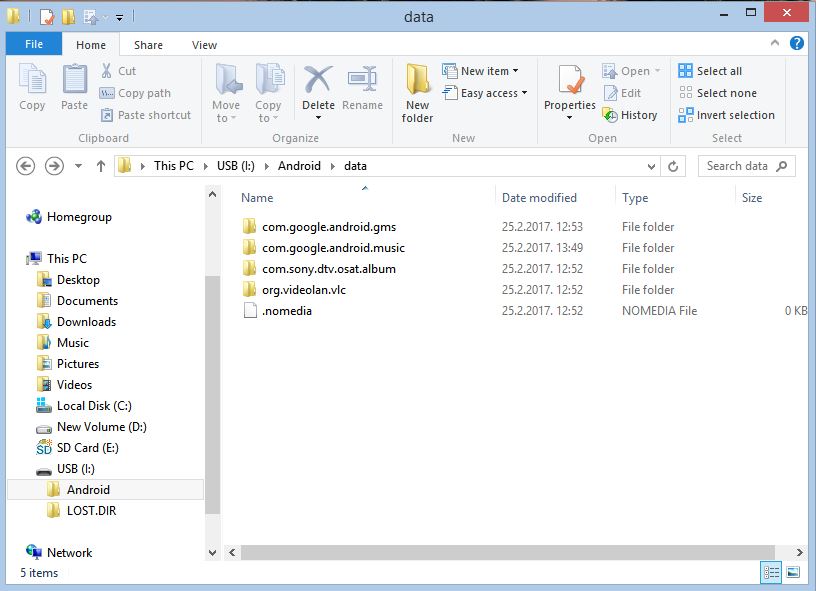Viewport: 816px width, 591px height.
Task: Click Invert selection in the Select group
Action: 727,115
